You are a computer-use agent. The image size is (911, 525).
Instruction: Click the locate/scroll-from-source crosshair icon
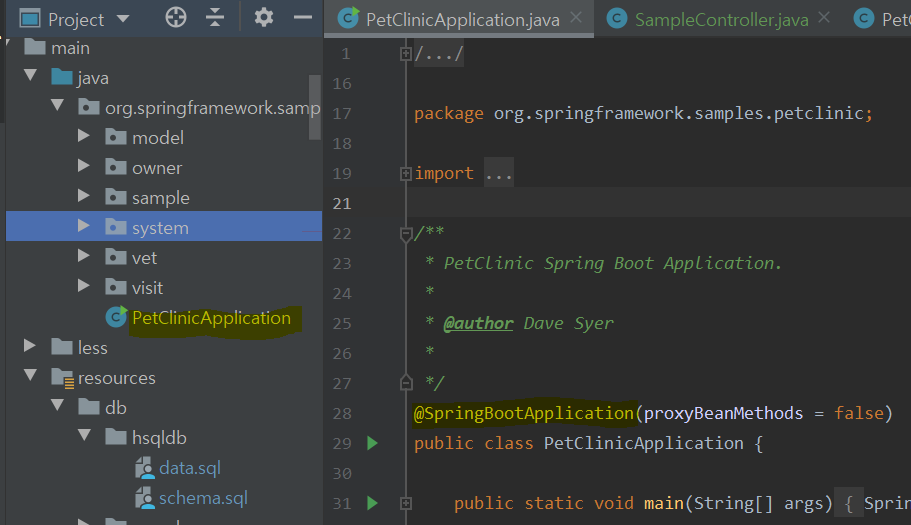click(175, 17)
